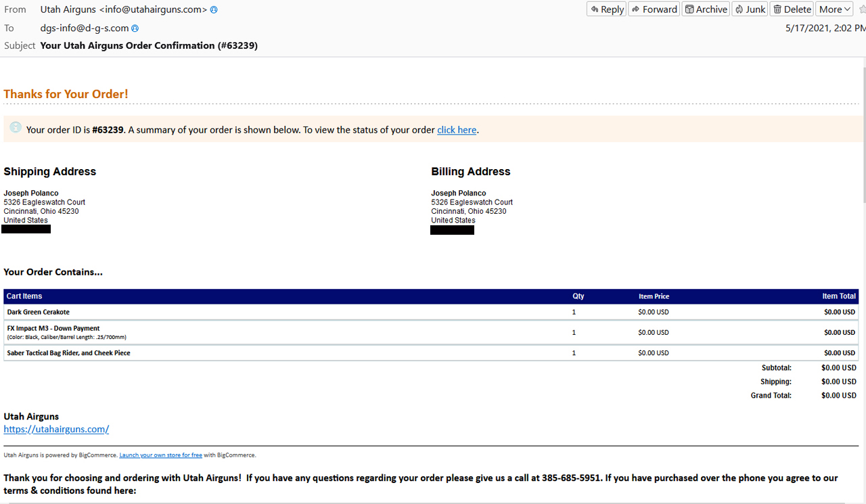Click the Color/Caliber option details line
Screen dimensions: 866x504
(x=67, y=337)
